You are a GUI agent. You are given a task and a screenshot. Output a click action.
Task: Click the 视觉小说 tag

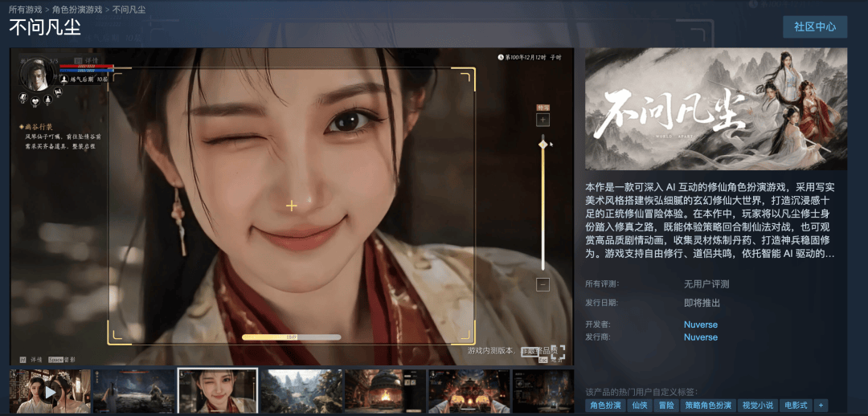click(x=758, y=406)
